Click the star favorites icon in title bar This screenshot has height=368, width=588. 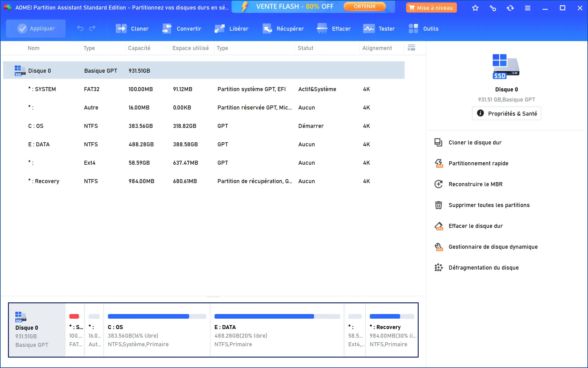tap(475, 8)
